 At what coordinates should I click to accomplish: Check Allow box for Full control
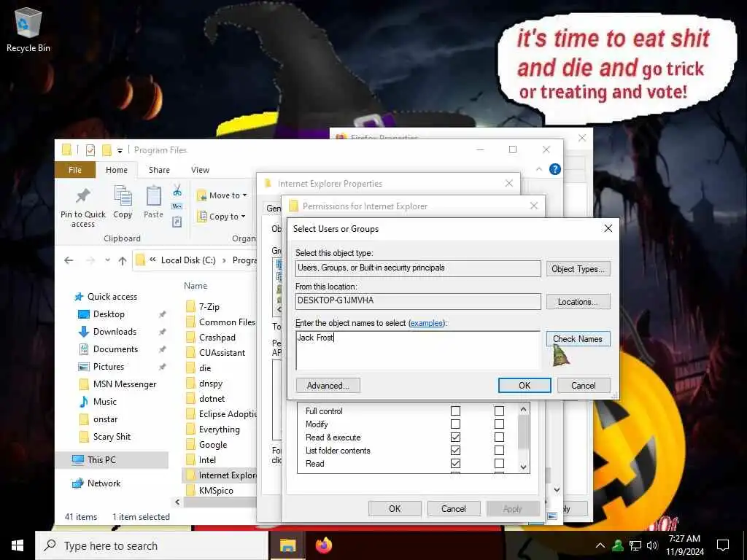tap(455, 411)
